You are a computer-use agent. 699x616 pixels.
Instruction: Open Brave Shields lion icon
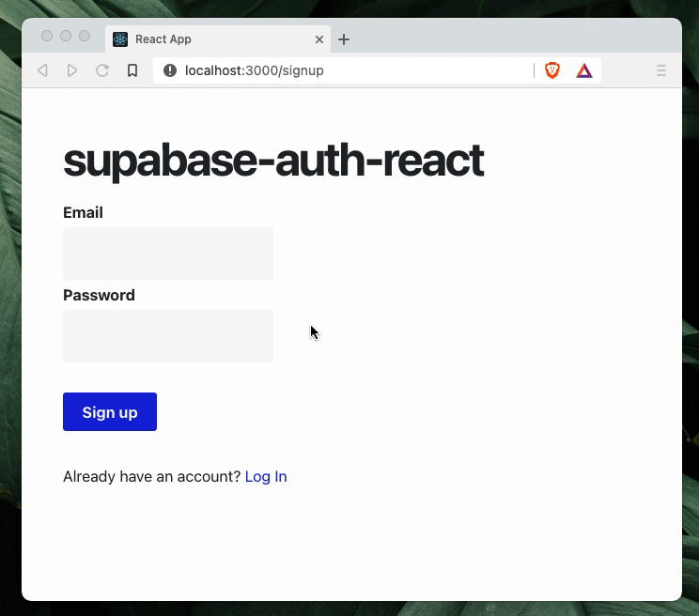[x=552, y=70]
